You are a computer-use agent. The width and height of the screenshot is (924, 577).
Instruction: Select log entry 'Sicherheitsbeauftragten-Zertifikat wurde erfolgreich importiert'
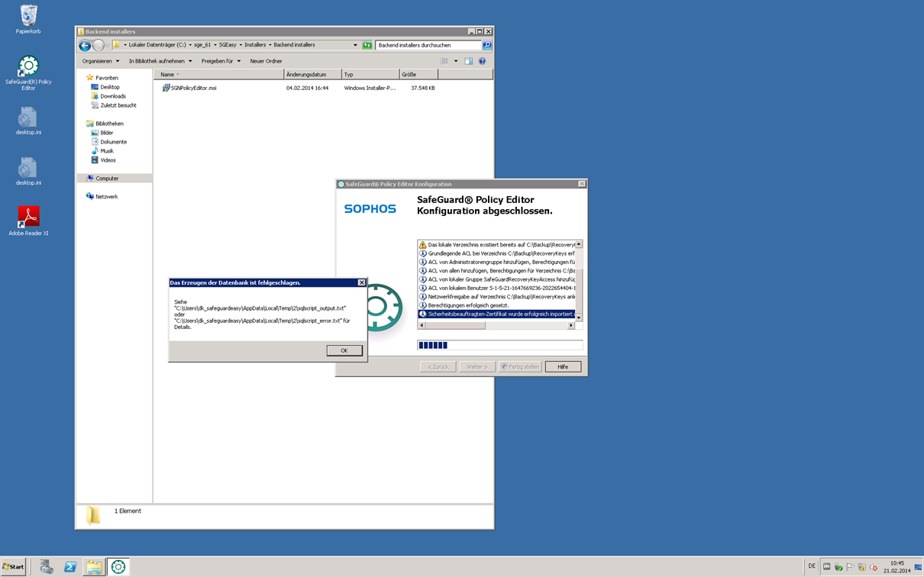[496, 314]
